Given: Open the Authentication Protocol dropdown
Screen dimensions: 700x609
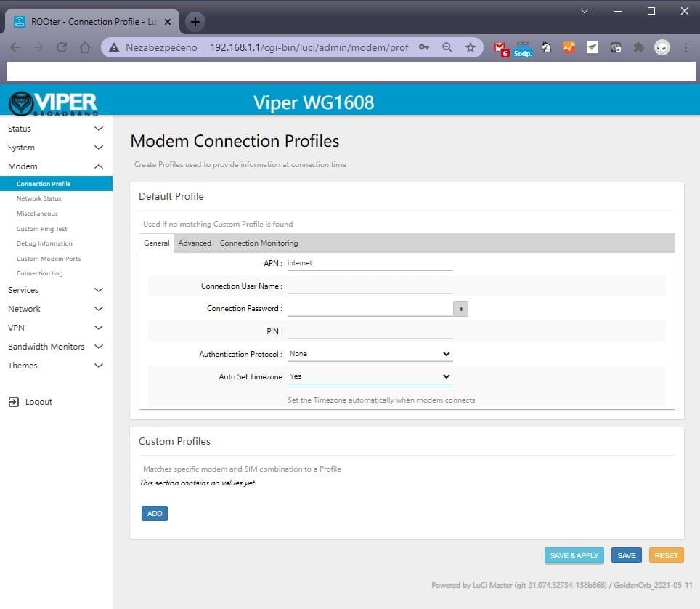Looking at the screenshot, I should 370,354.
